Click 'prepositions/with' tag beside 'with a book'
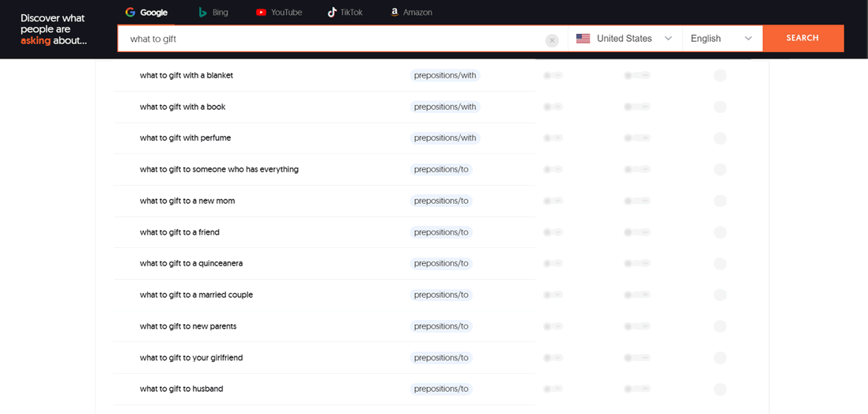This screenshot has height=414, width=868. 445,107
